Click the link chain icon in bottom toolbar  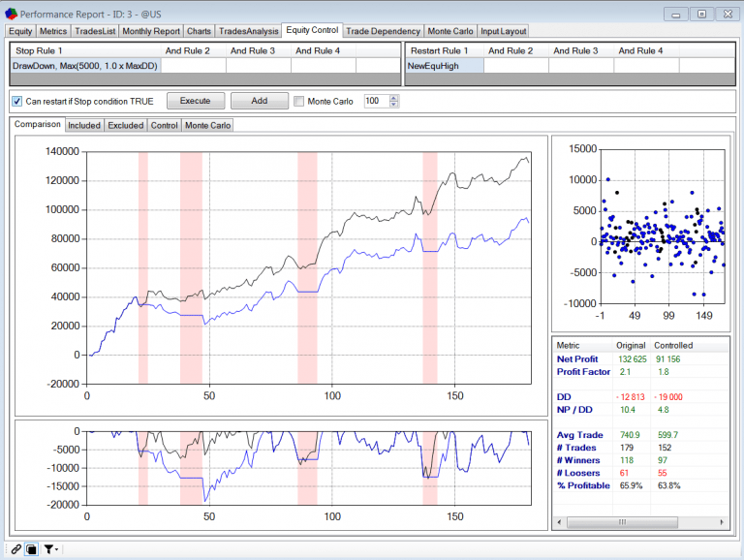click(15, 548)
